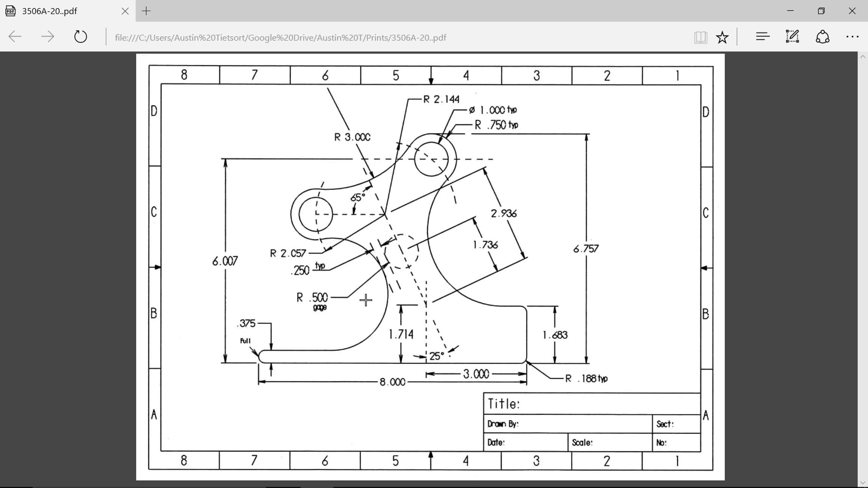Viewport: 868px width, 488px height.
Task: Click zone letter 'A' on right border
Action: [x=706, y=415]
